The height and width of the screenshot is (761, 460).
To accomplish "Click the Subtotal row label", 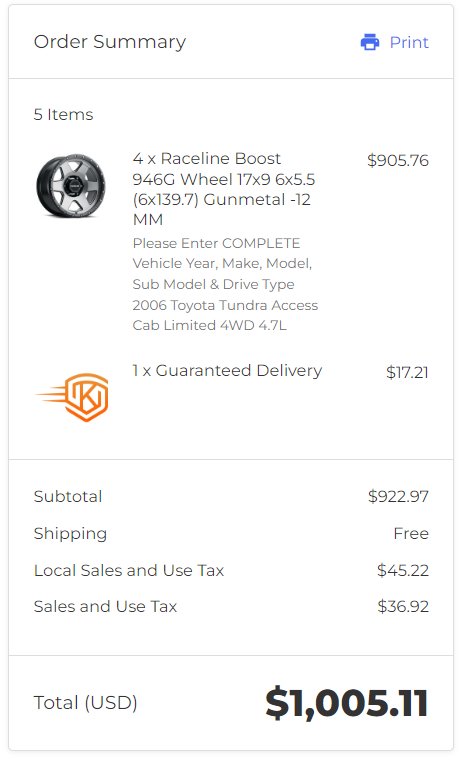I will (x=68, y=496).
